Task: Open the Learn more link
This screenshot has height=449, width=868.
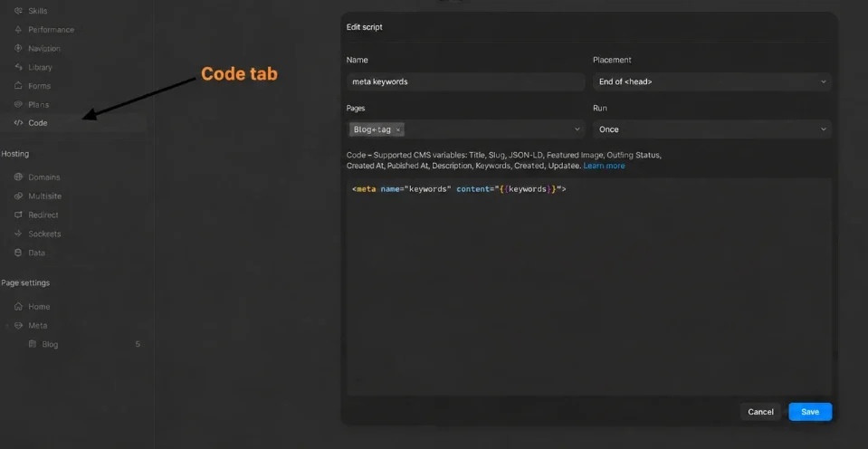Action: (x=604, y=166)
